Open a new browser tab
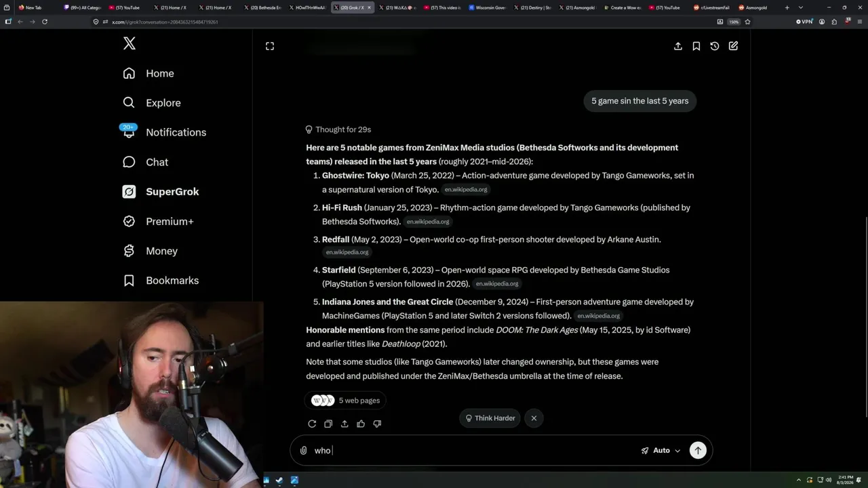 click(787, 7)
